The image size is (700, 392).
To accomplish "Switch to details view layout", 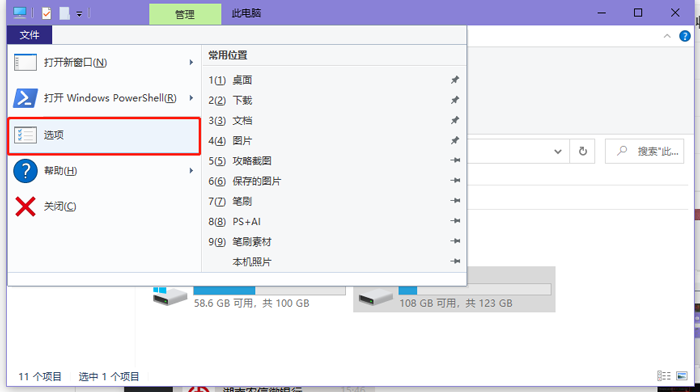I will [663, 376].
